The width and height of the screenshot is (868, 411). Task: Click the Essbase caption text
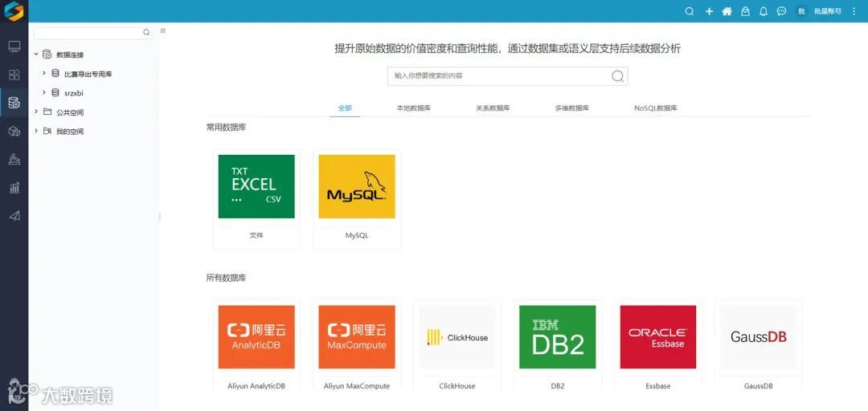coord(657,386)
